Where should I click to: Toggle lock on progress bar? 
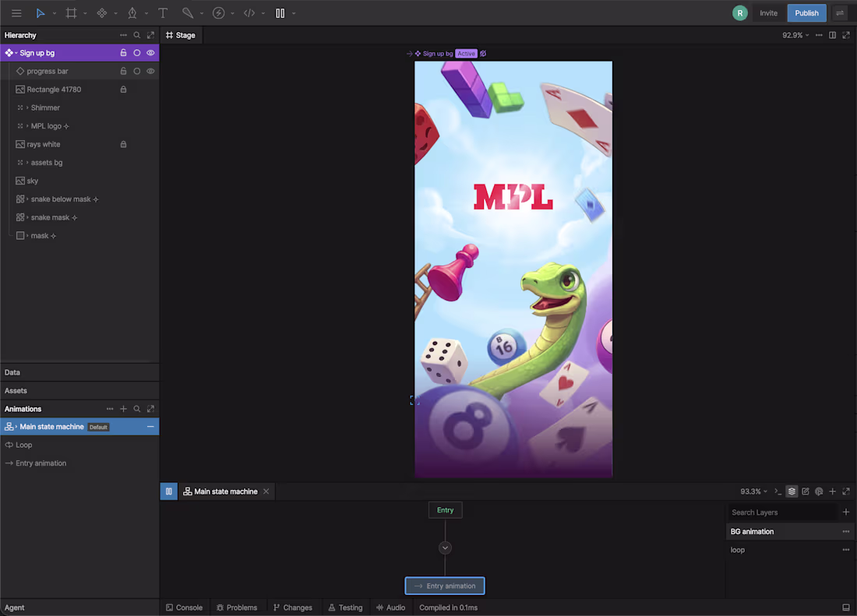[x=124, y=71]
